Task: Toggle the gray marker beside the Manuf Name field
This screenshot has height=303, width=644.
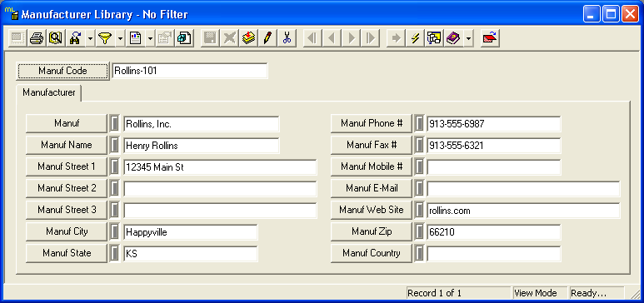Action: click(115, 145)
